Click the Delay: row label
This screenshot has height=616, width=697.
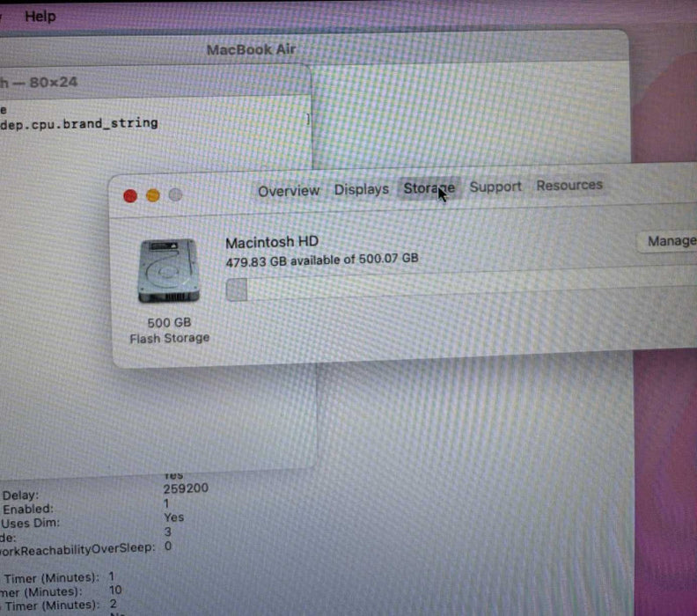(x=20, y=495)
